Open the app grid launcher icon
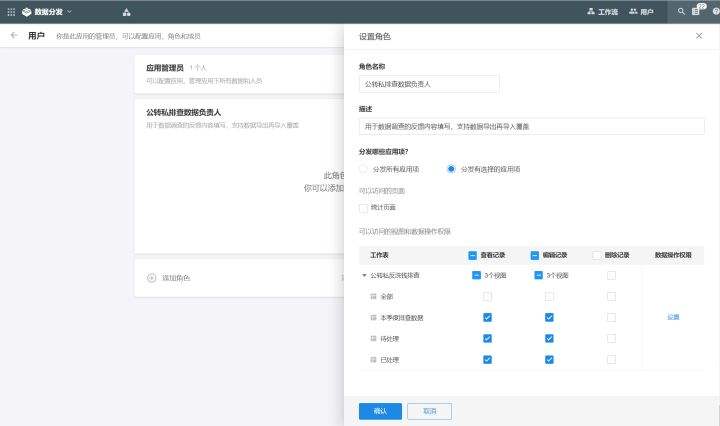 pos(10,11)
